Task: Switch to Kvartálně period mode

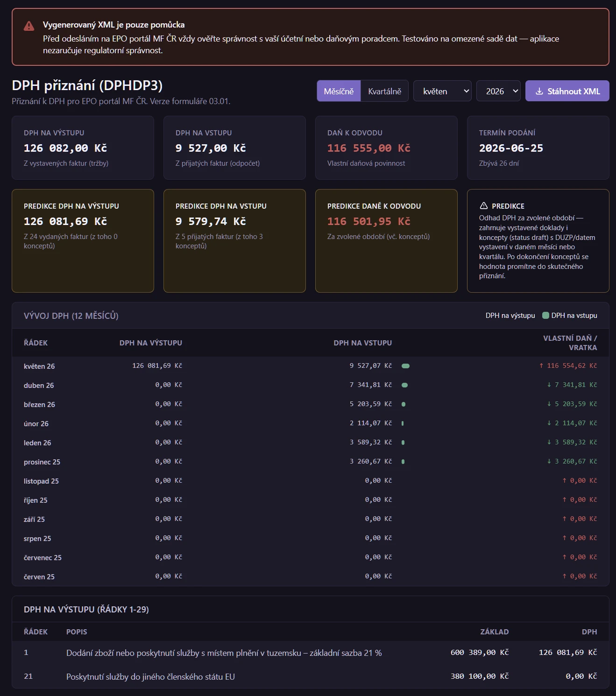Action: (384, 91)
